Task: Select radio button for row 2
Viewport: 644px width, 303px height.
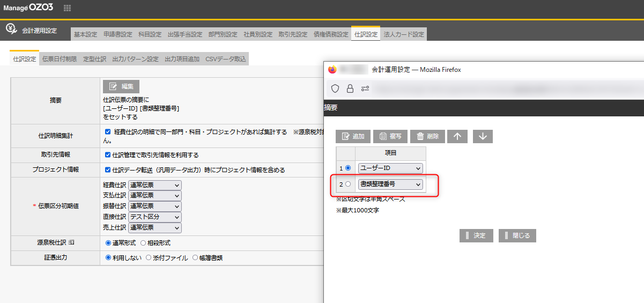Action: pos(348,184)
